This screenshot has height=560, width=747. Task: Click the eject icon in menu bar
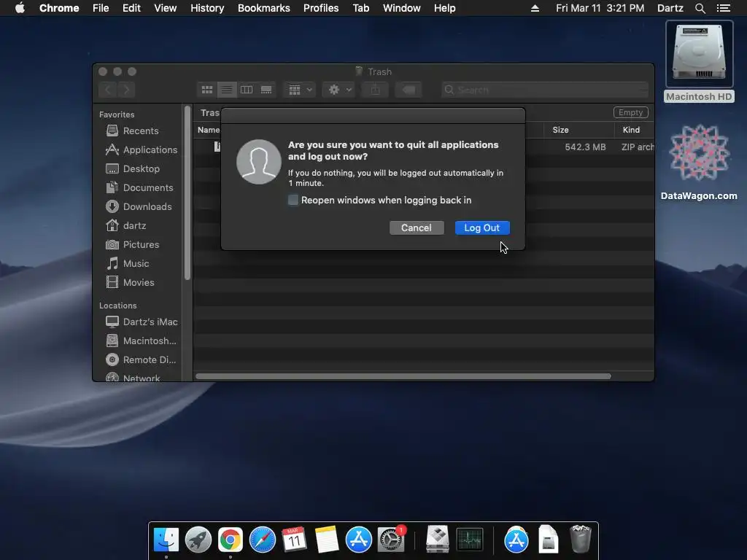coord(535,8)
